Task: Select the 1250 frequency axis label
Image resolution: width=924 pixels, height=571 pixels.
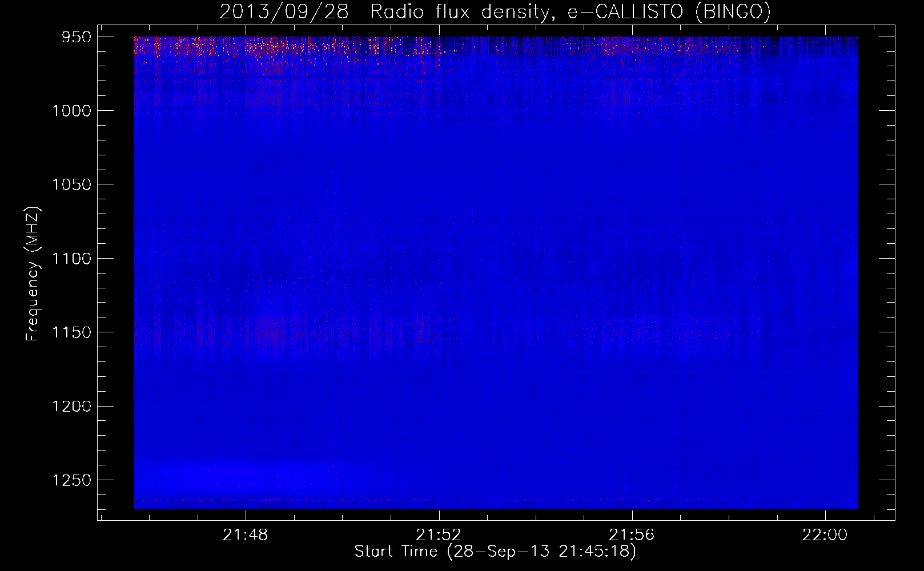Action: point(71,480)
